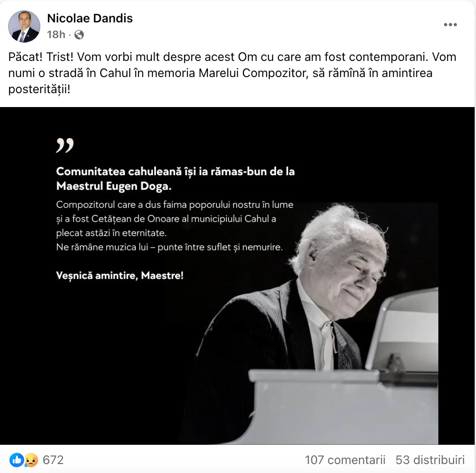This screenshot has height=473, width=476.
Task: View the 672 reactions count
Action: (x=53, y=460)
